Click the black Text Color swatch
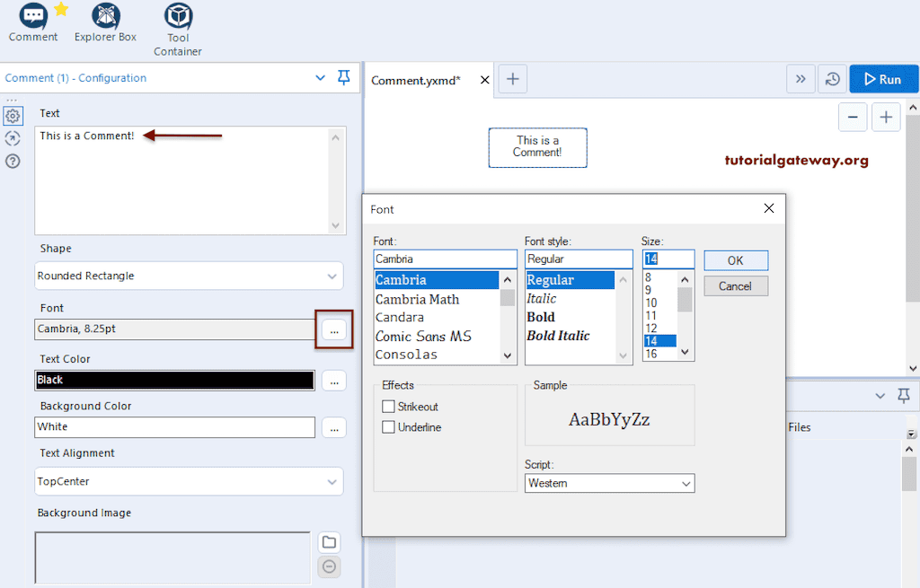Viewport: 920px width, 588px height. (x=174, y=381)
